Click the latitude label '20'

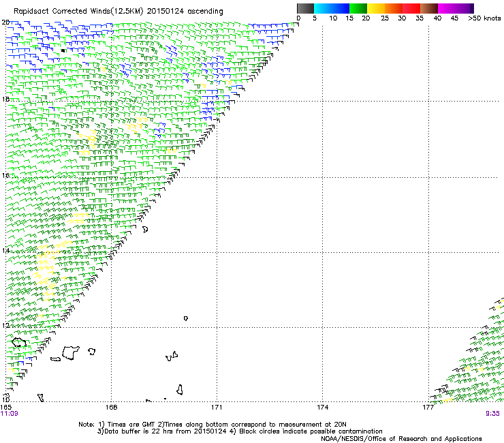(5, 22)
